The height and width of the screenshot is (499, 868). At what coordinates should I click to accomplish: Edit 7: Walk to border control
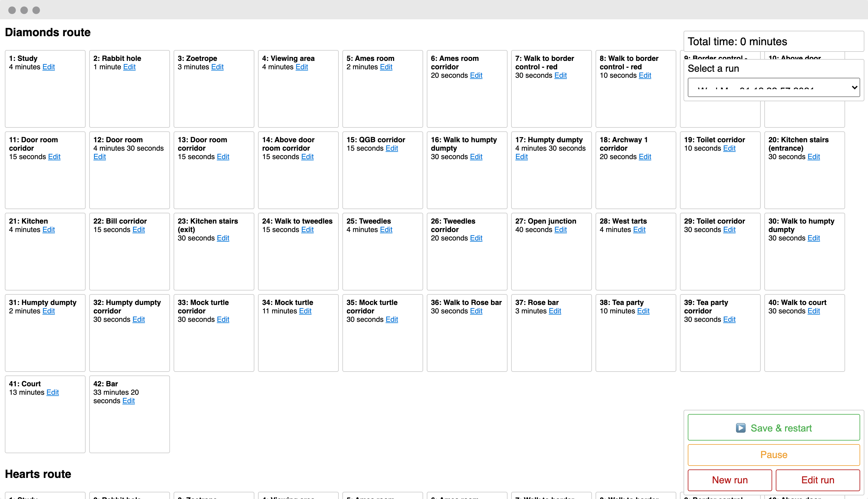(560, 75)
